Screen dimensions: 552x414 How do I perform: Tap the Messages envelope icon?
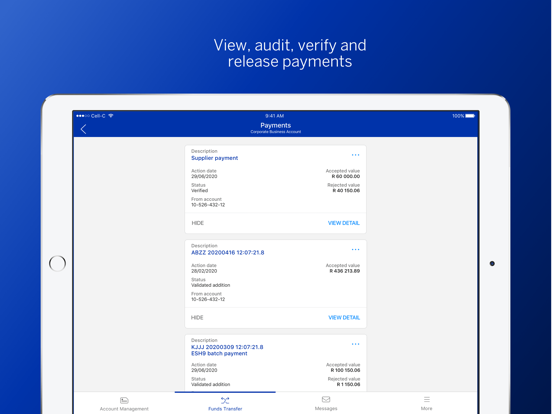click(326, 400)
